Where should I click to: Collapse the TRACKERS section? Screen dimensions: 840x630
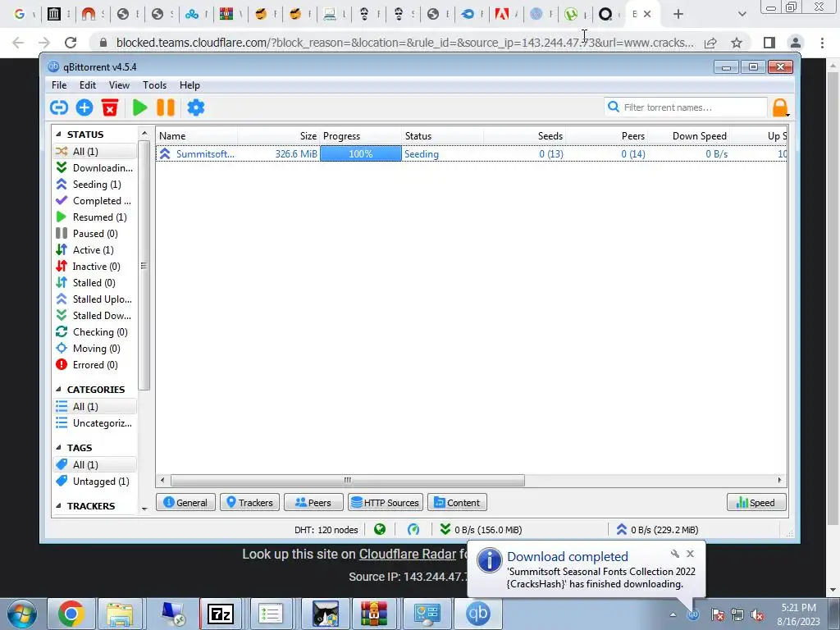point(58,505)
